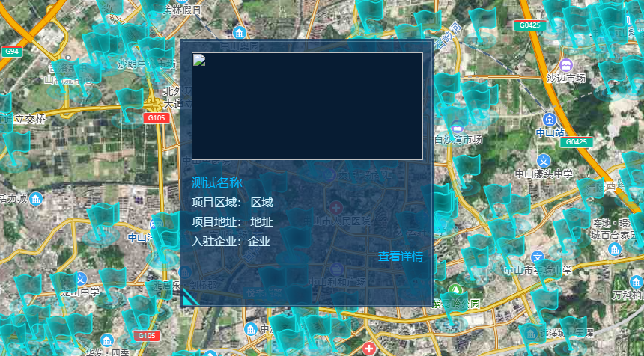644x356 pixels.
Task: Click the 中山市实验中学 school icon
Action: pos(538,257)
